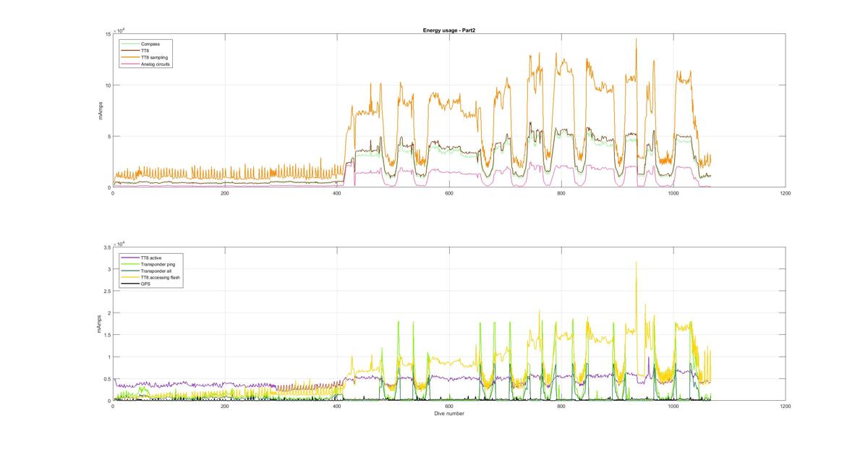Select the 'TT8 accessing flash' legend entry
The width and height of the screenshot is (868, 450).
click(161, 278)
